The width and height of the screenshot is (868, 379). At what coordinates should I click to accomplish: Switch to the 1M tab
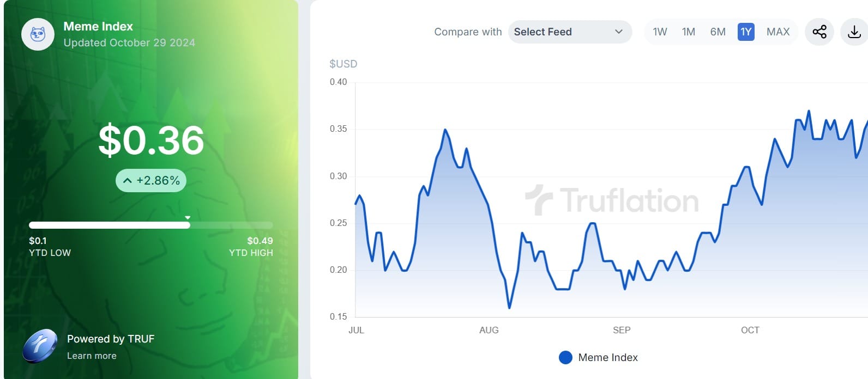[x=689, y=32]
